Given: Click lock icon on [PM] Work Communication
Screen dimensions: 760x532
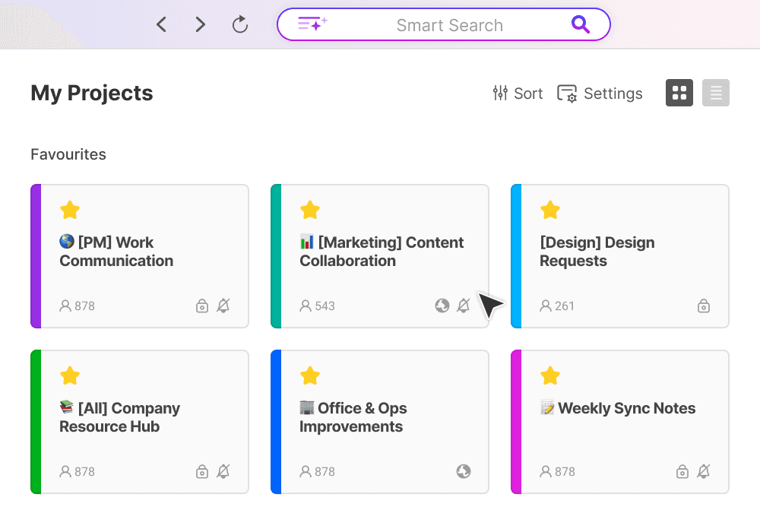Looking at the screenshot, I should click(202, 306).
